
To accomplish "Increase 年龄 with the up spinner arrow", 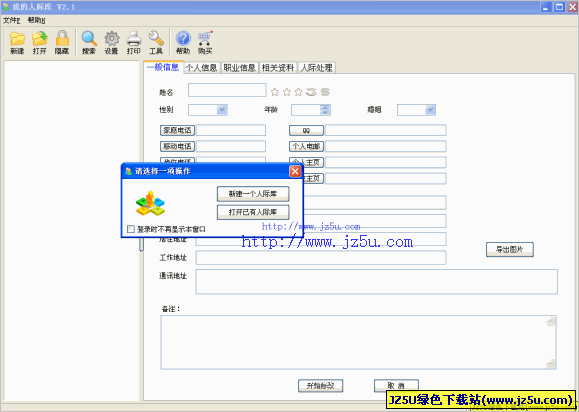I will [x=325, y=107].
